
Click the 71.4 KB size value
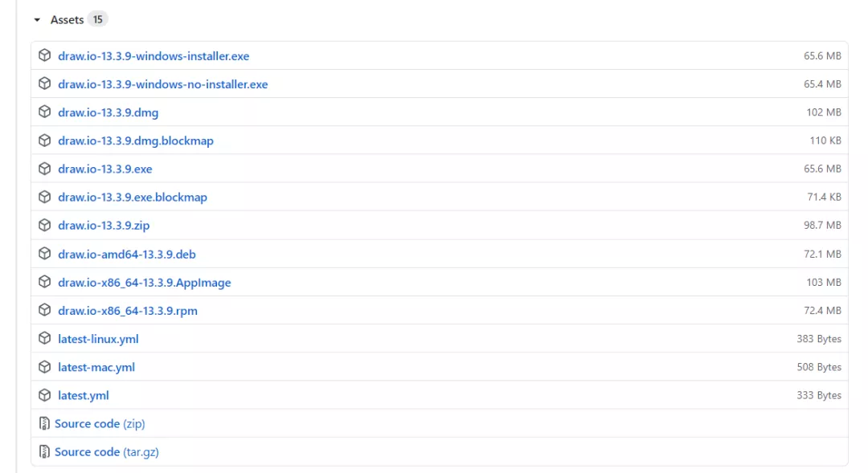pos(825,197)
